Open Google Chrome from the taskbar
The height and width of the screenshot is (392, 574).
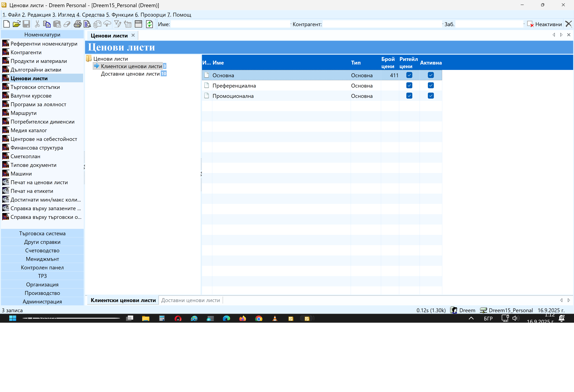pyautogui.click(x=259, y=319)
